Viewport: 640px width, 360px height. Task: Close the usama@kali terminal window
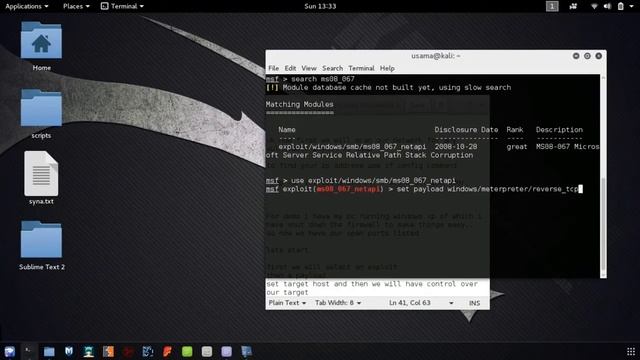(599, 56)
